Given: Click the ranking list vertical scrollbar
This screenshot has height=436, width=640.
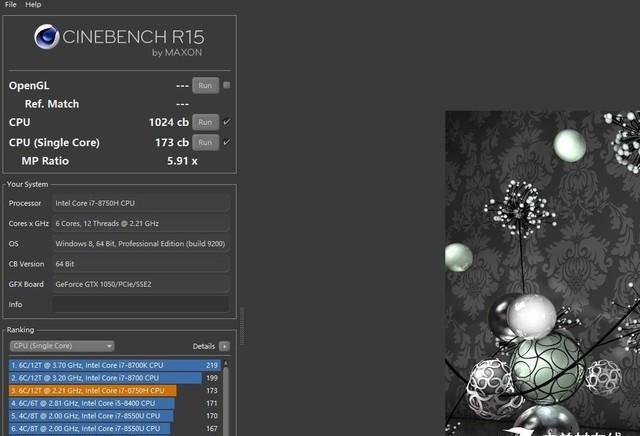Looking at the screenshot, I should (x=227, y=400).
